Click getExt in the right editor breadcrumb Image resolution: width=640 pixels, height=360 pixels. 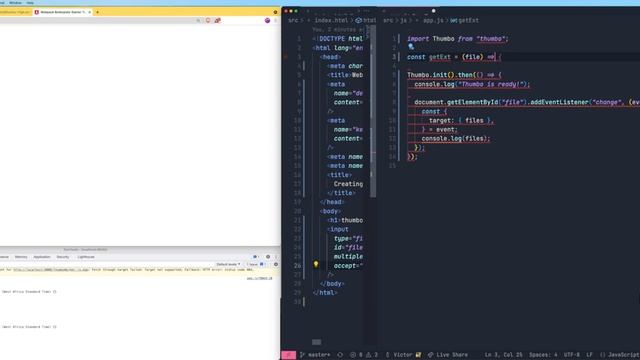tap(465, 20)
